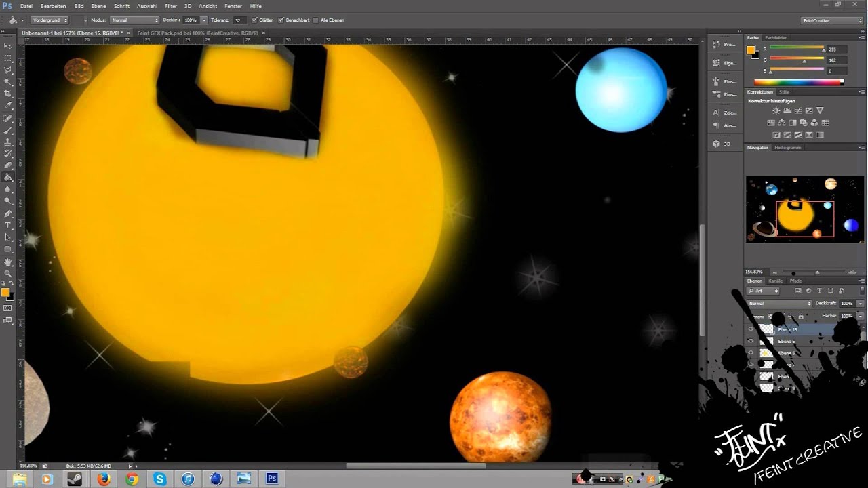The width and height of the screenshot is (868, 488).
Task: Select the Shape tool
Action: coord(8,249)
